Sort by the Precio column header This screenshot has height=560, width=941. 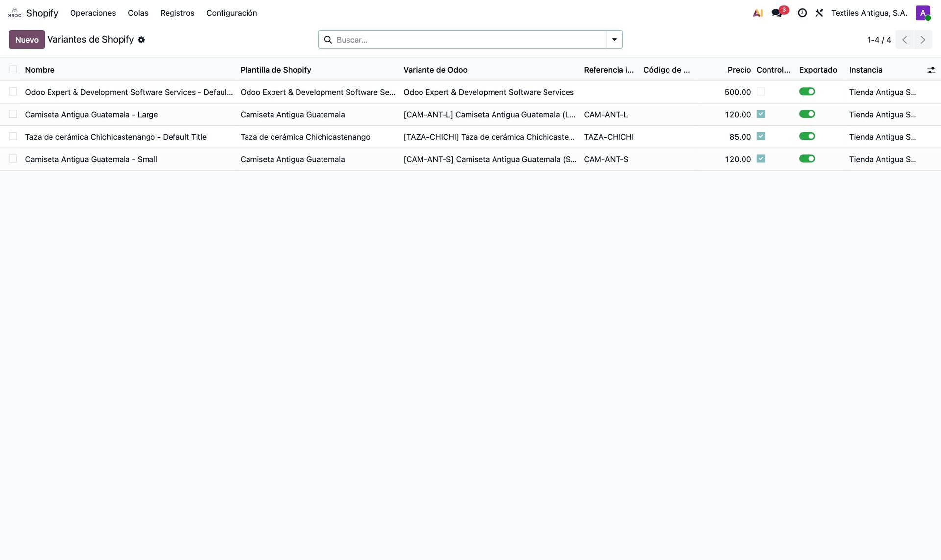pos(739,70)
